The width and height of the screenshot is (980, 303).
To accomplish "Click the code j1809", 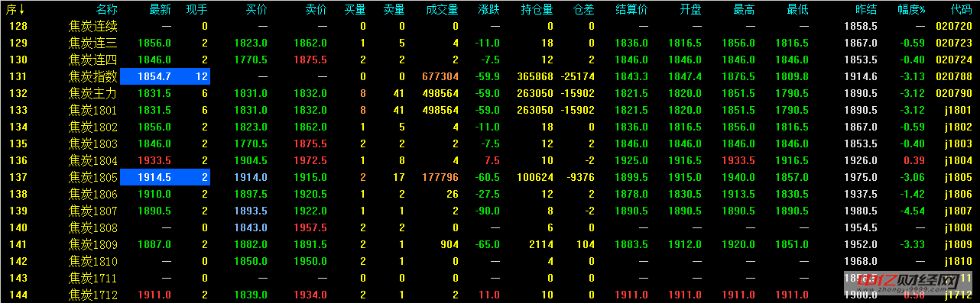I will (959, 244).
